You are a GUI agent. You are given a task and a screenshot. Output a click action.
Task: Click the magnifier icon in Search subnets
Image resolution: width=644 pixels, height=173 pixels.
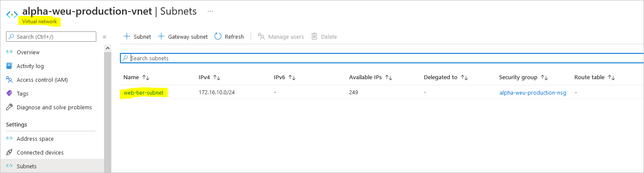coord(125,58)
